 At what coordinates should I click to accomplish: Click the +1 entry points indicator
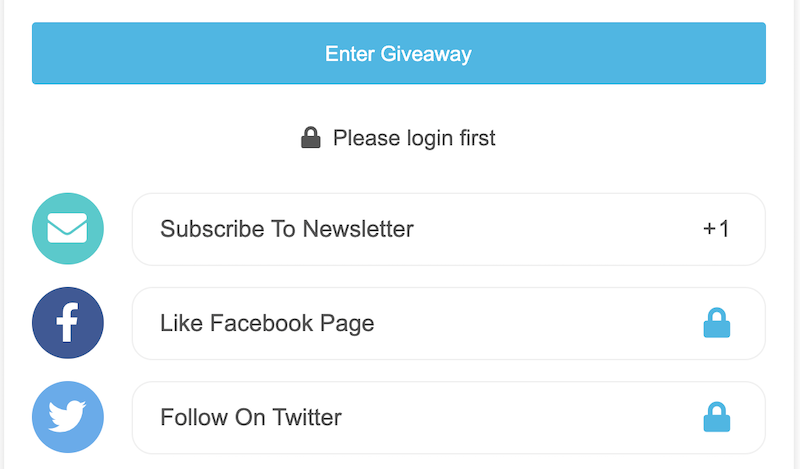716,229
